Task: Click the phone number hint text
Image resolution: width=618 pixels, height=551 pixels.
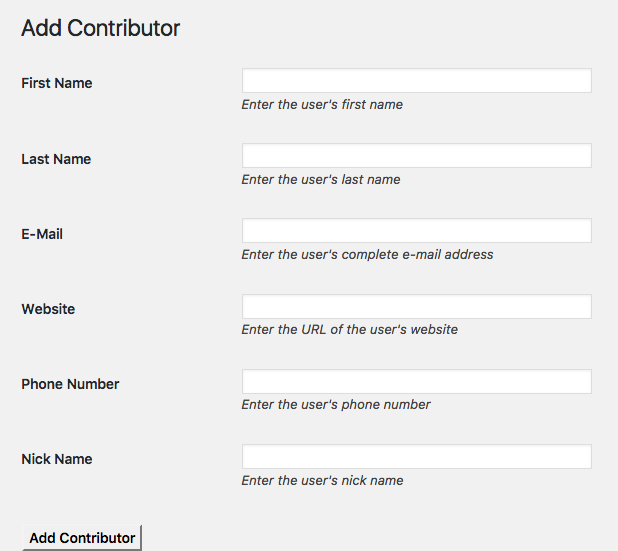Action: coord(336,404)
